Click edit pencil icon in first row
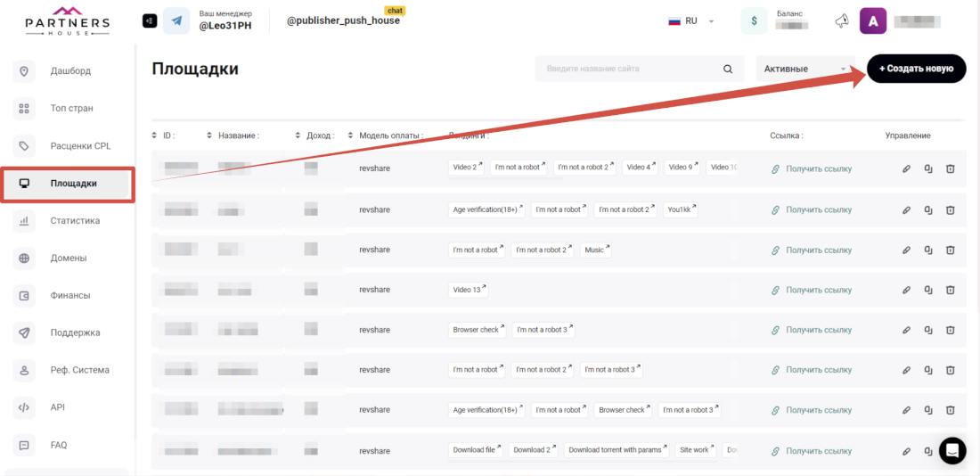 pyautogui.click(x=906, y=168)
